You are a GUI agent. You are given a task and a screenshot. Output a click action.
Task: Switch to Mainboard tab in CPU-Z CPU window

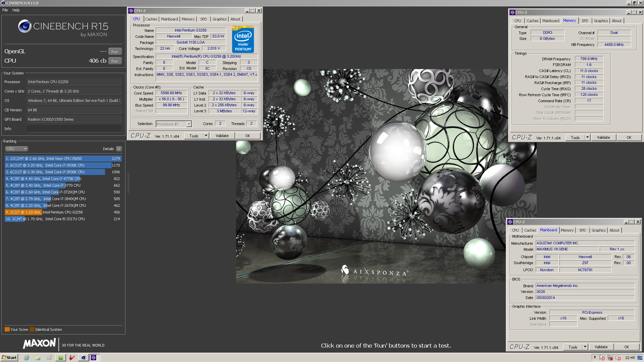click(x=169, y=19)
